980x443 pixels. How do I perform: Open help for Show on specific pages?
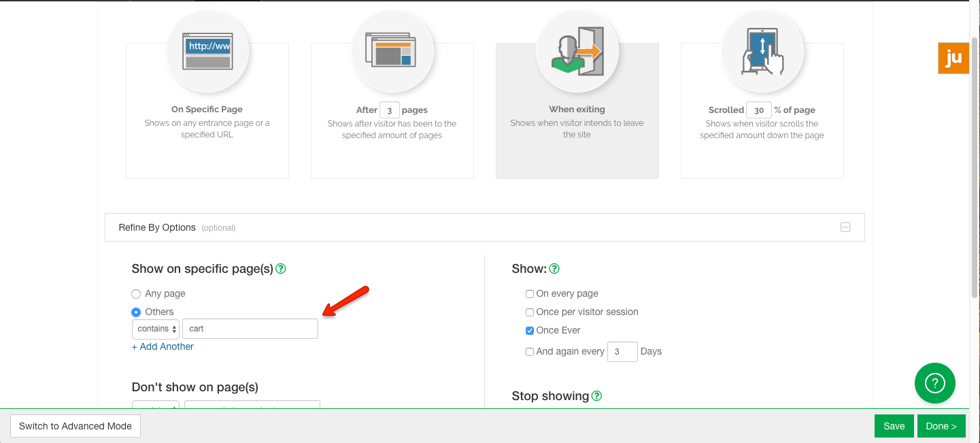(x=281, y=269)
